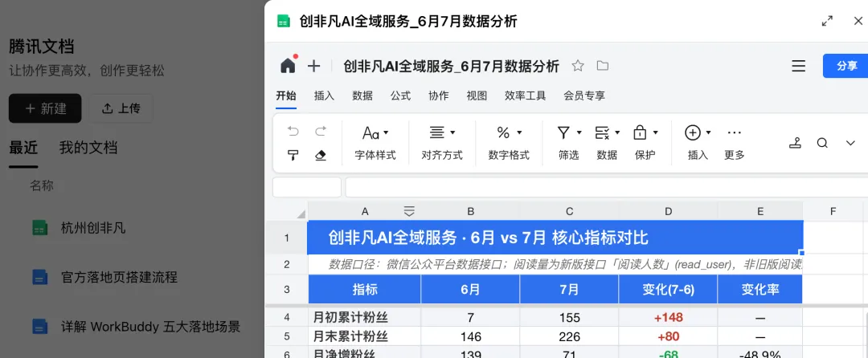
Task: Open dropdown arrow beside percent icon
Action: 519,132
